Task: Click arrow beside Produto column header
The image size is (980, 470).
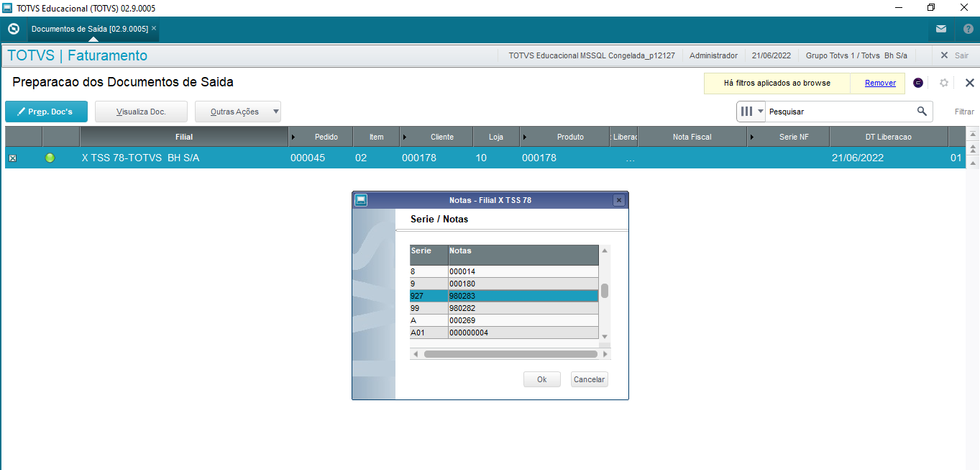Action: tap(525, 137)
